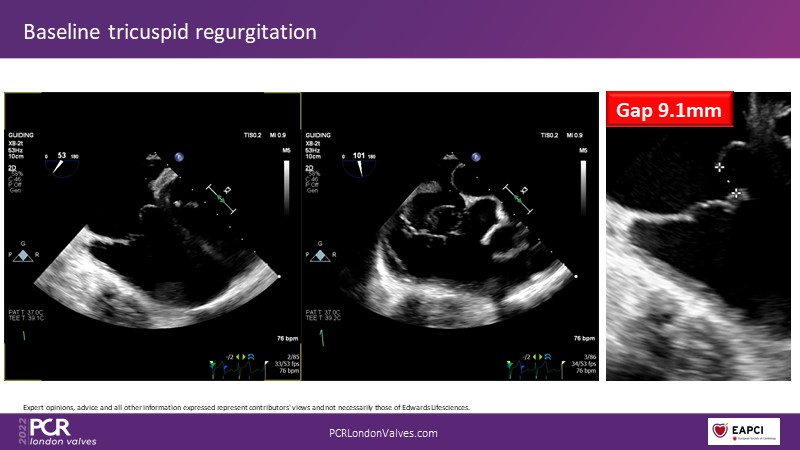Click the focus depth caliper in middle echo
800x450 pixels.
pyautogui.click(x=518, y=198)
